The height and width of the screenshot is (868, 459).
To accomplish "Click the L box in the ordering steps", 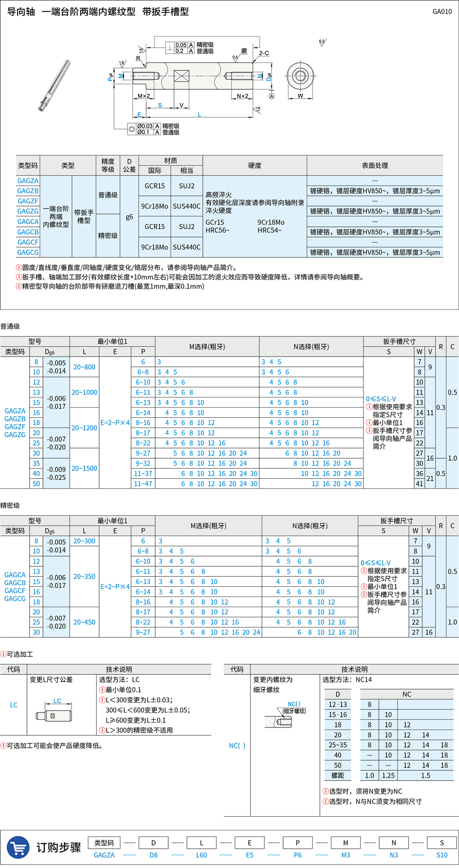I will 201,843.
